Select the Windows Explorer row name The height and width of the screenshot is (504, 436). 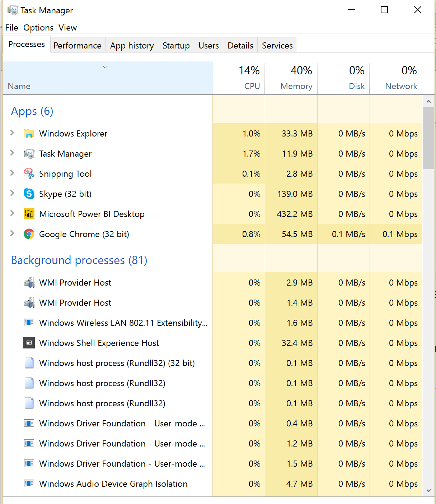pos(73,134)
